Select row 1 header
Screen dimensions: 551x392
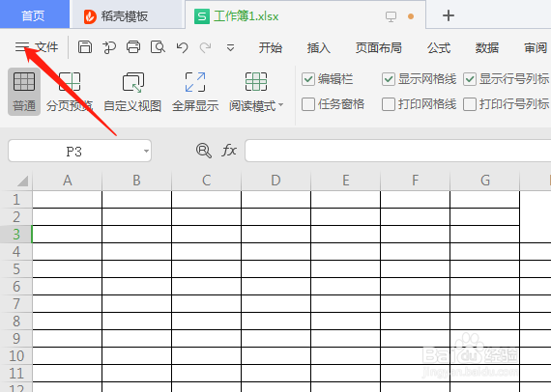[x=16, y=200]
